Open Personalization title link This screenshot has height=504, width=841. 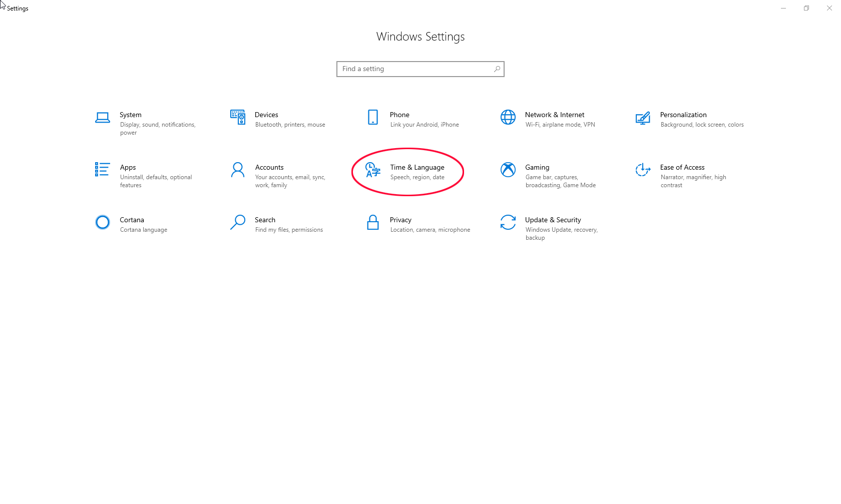(x=683, y=115)
